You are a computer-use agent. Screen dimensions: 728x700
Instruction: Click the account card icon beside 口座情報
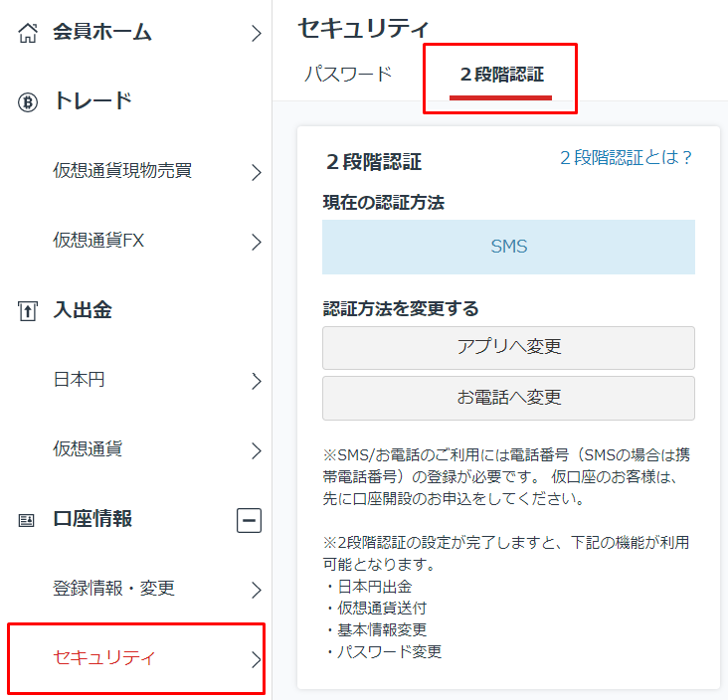pyautogui.click(x=27, y=520)
